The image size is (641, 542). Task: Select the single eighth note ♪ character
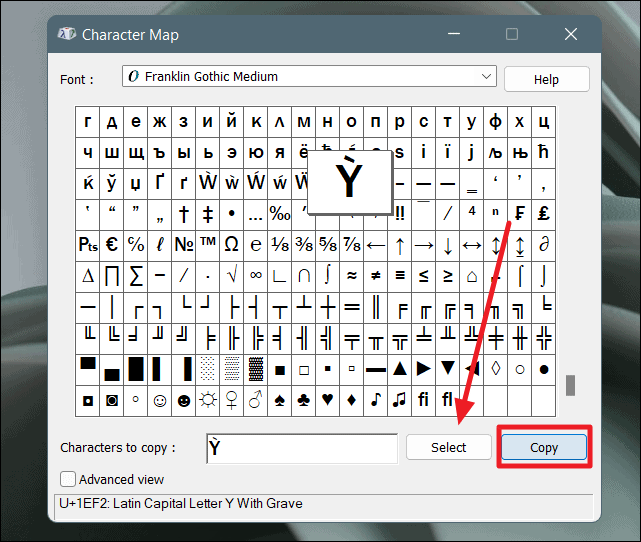click(x=376, y=401)
